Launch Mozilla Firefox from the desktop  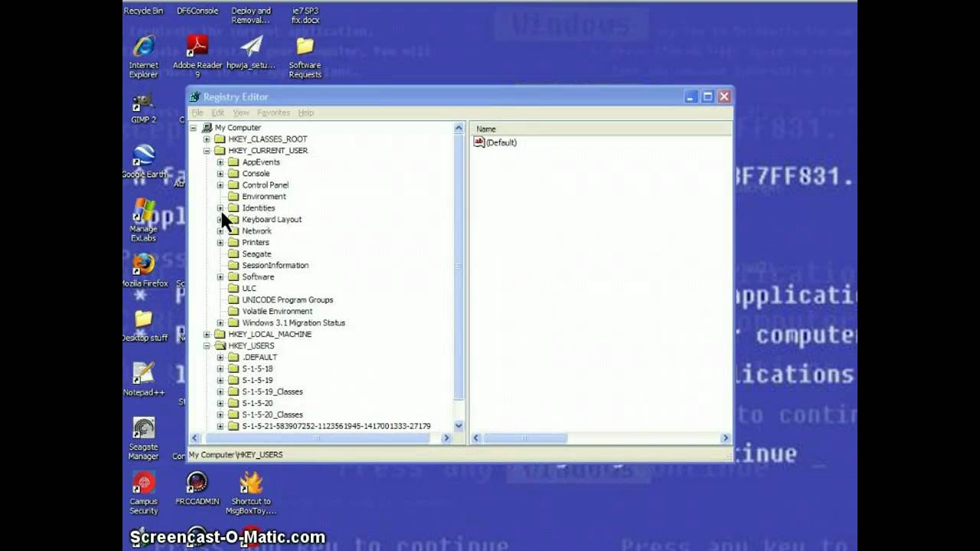pyautogui.click(x=144, y=265)
